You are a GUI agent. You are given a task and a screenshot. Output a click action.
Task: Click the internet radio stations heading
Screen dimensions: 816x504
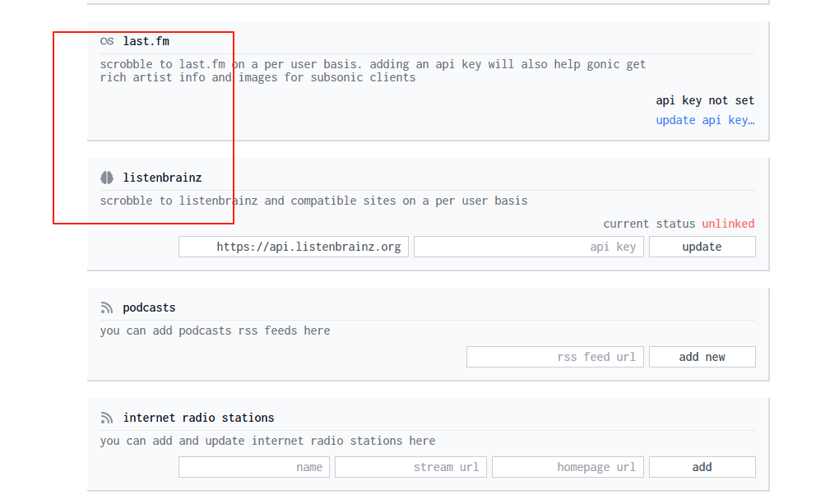click(x=198, y=418)
